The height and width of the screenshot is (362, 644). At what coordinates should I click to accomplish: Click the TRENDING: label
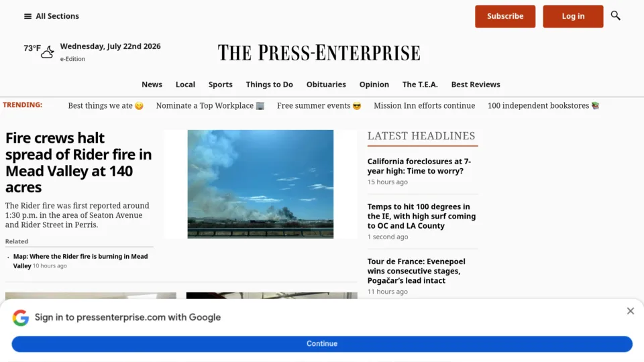click(x=23, y=105)
